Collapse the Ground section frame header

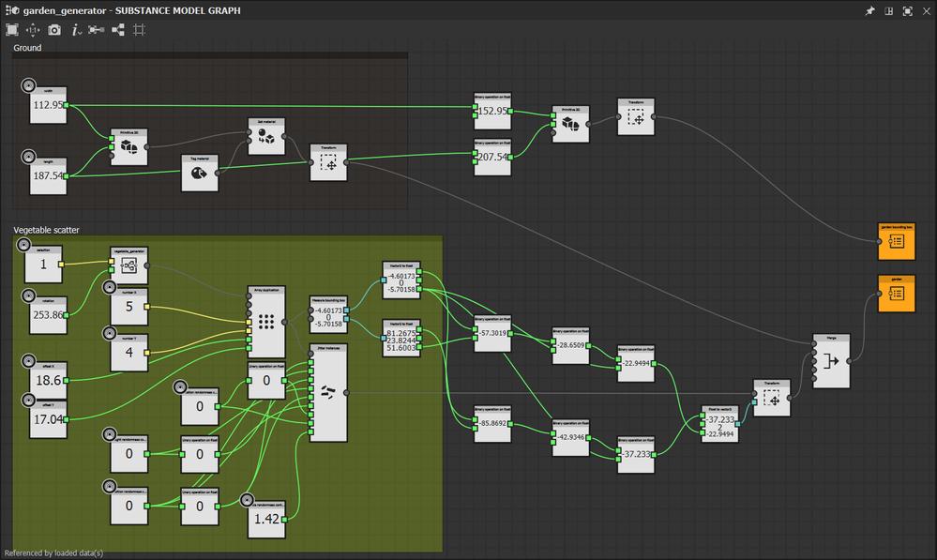click(x=27, y=48)
